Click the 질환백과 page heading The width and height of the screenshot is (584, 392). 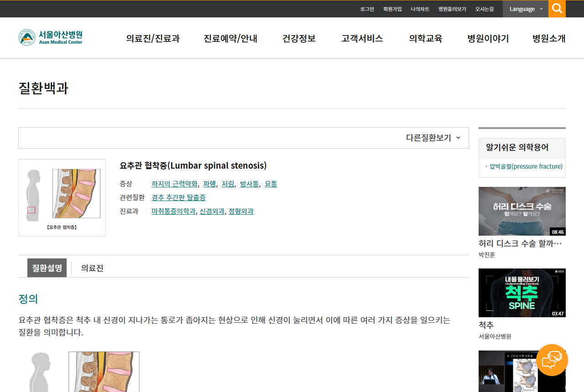tap(43, 88)
